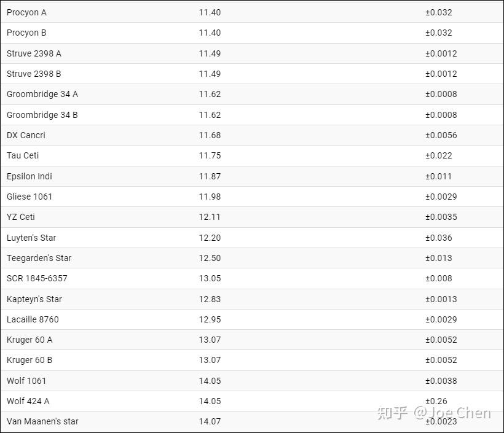The image size is (504, 433).
Task: Click the Zhihu @Joe Chen watermark
Action: tap(434, 413)
